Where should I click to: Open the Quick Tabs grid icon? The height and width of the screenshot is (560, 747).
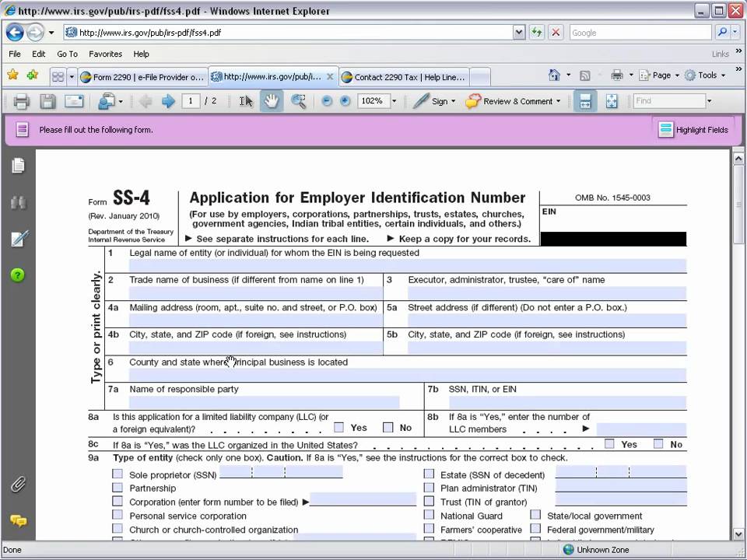pos(58,77)
